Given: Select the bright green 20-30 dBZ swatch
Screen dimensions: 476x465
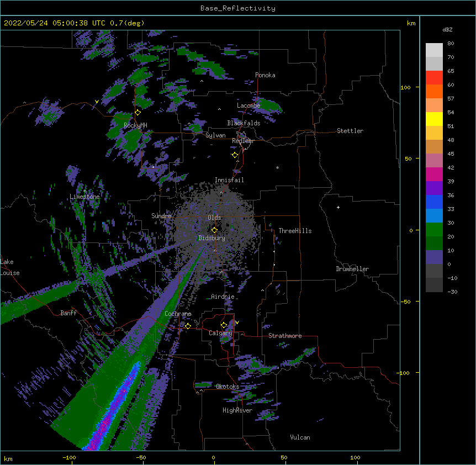Looking at the screenshot, I should (x=434, y=230).
